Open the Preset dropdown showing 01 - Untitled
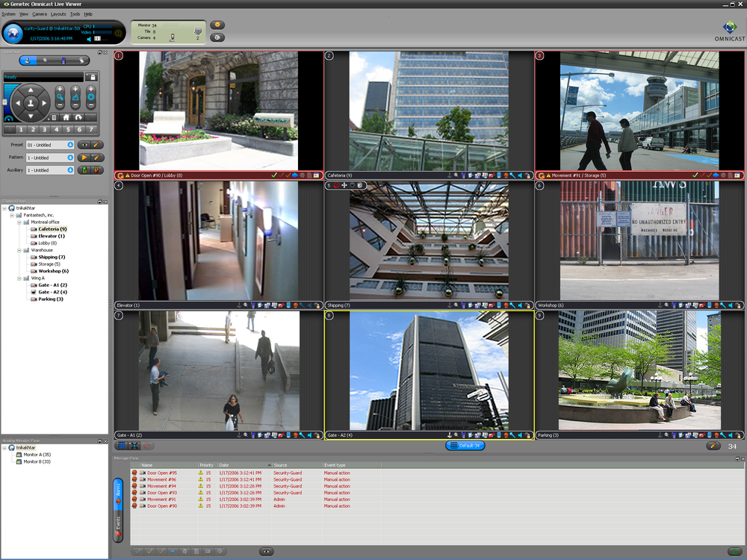 tap(70, 145)
